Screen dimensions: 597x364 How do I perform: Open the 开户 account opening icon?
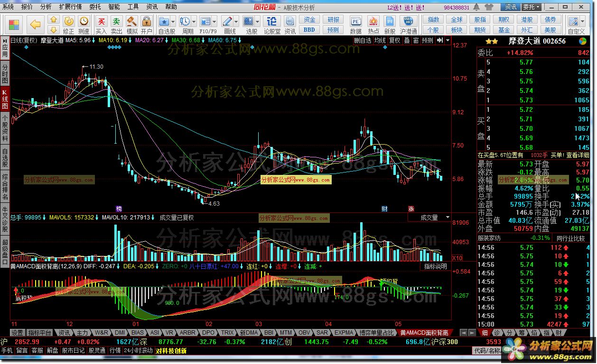[x=146, y=25]
